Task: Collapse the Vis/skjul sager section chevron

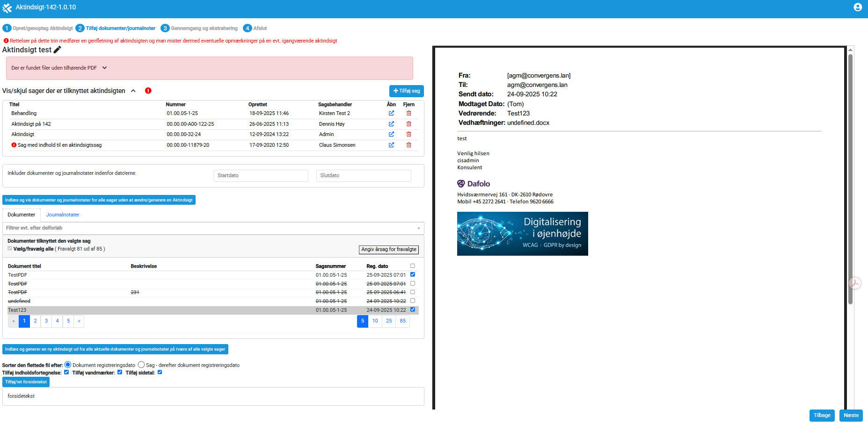Action: click(x=133, y=91)
